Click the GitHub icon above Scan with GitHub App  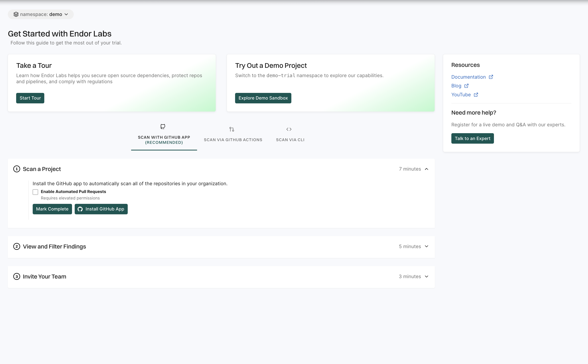coord(163,127)
